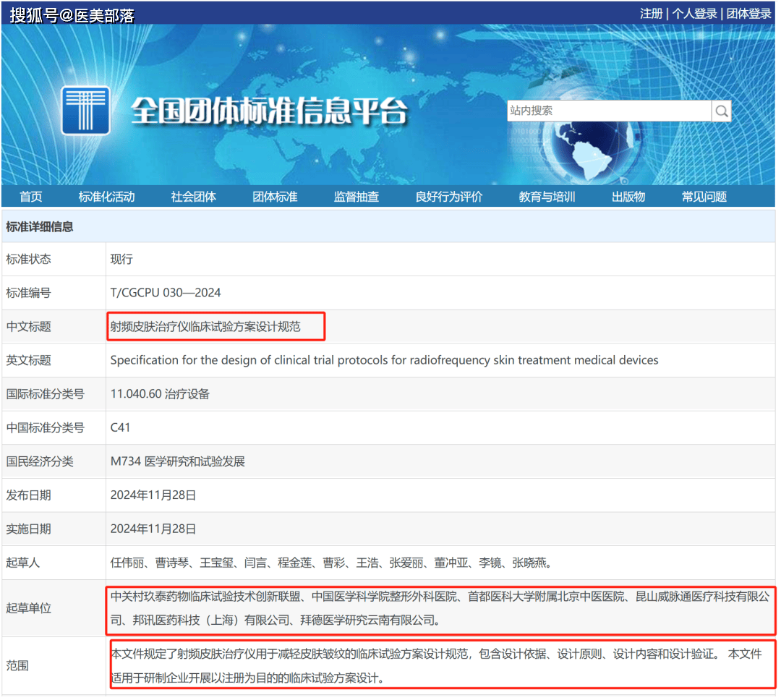Open the 常见问题 menu item
The width and height of the screenshot is (781, 700).
[x=704, y=197]
